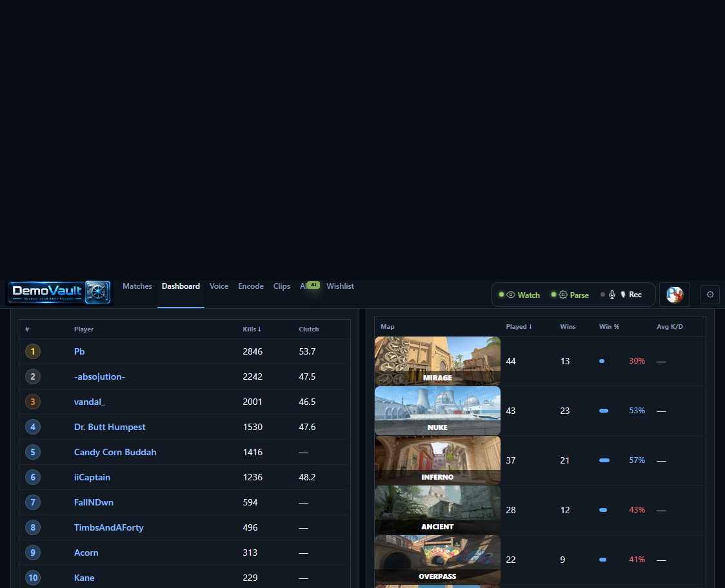Select the Dashboard tab
This screenshot has width=725, height=588.
[x=181, y=286]
